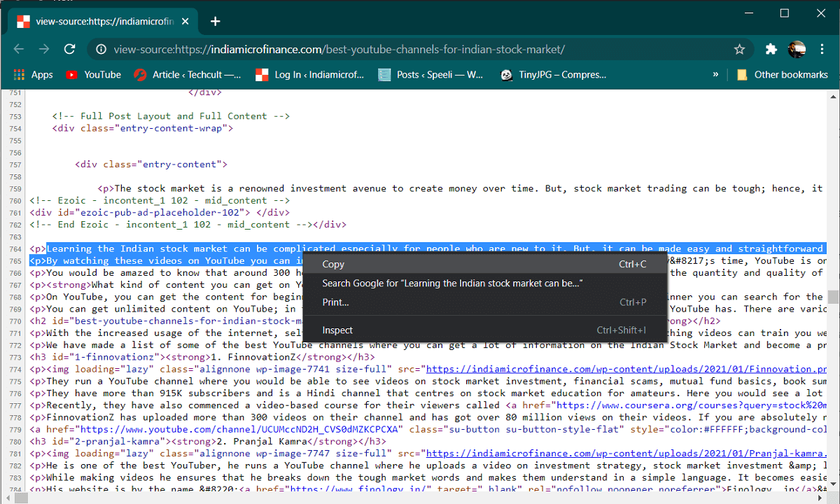Open the Extensions puzzle icon

[x=771, y=49]
